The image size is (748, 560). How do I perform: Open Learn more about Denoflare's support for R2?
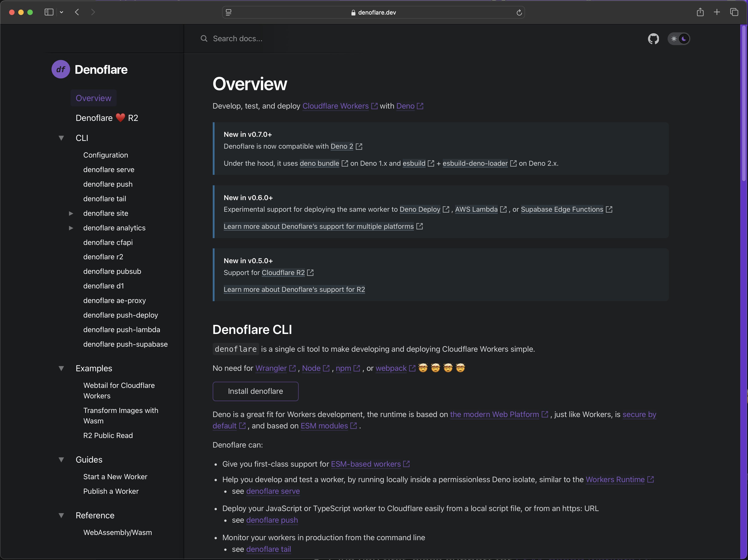click(x=294, y=289)
